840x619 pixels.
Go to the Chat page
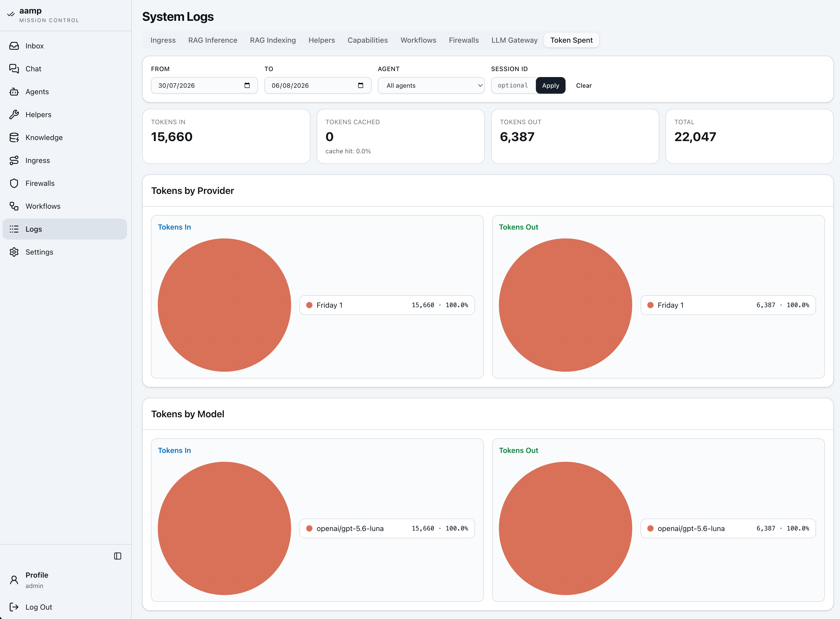pyautogui.click(x=33, y=68)
